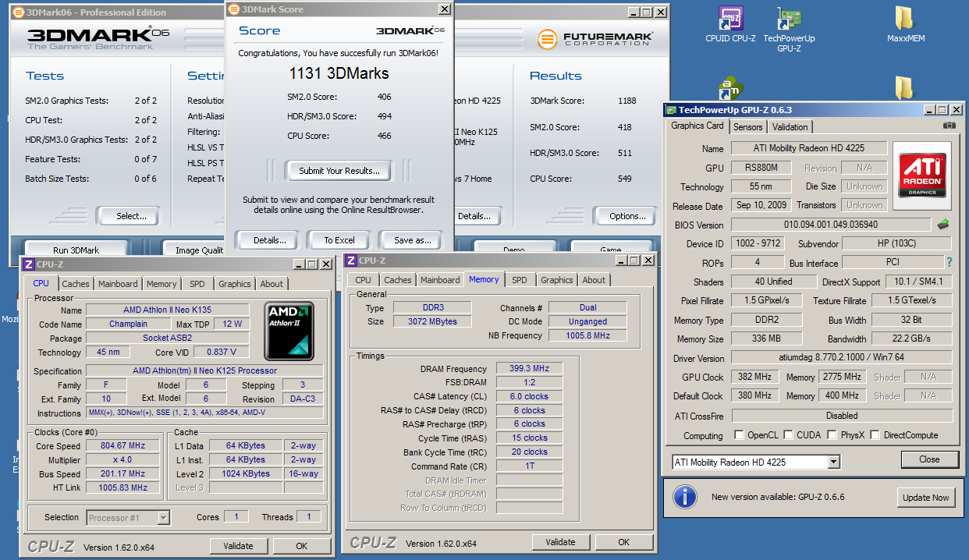Click the blue info icon for new version
This screenshot has height=560, width=969.
pyautogui.click(x=684, y=497)
